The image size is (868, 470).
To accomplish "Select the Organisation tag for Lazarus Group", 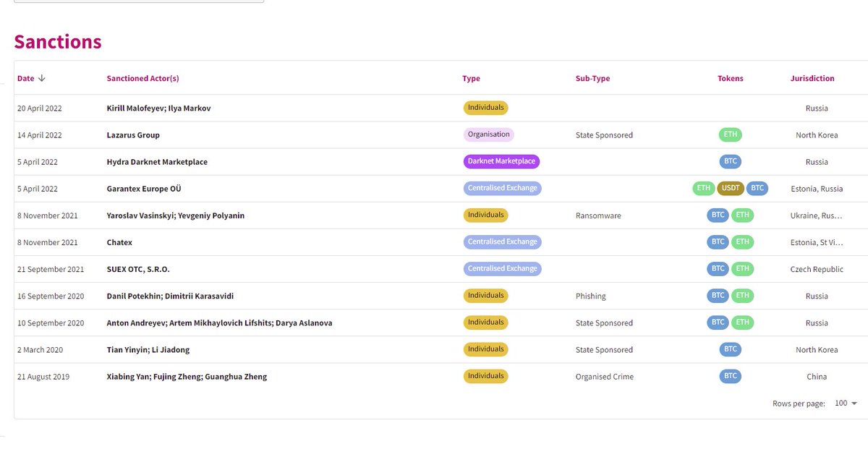I will [x=488, y=134].
